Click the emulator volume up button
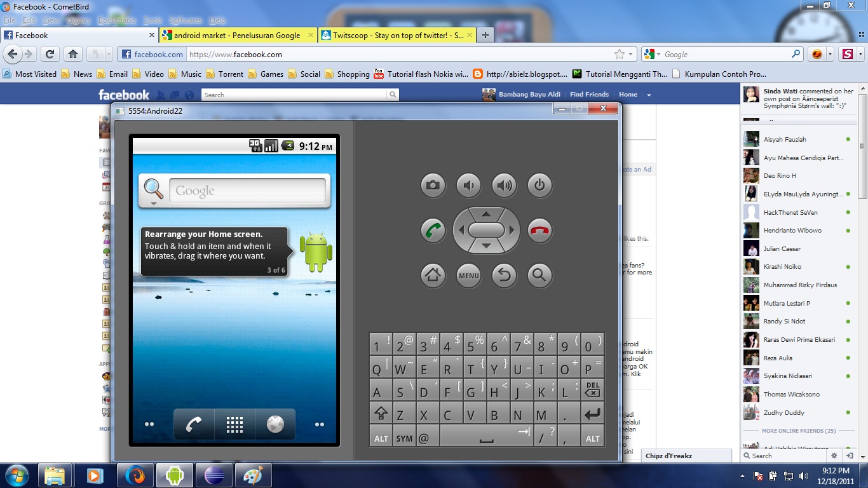868x488 pixels. click(504, 186)
